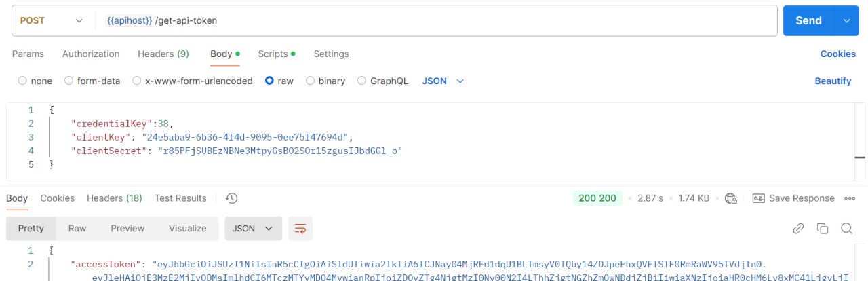Copy response link with chain icon
The height and width of the screenshot is (281, 868).
[798, 229]
